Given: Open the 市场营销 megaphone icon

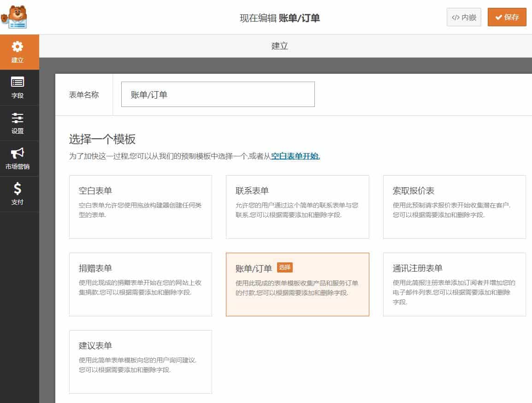Looking at the screenshot, I should (18, 153).
